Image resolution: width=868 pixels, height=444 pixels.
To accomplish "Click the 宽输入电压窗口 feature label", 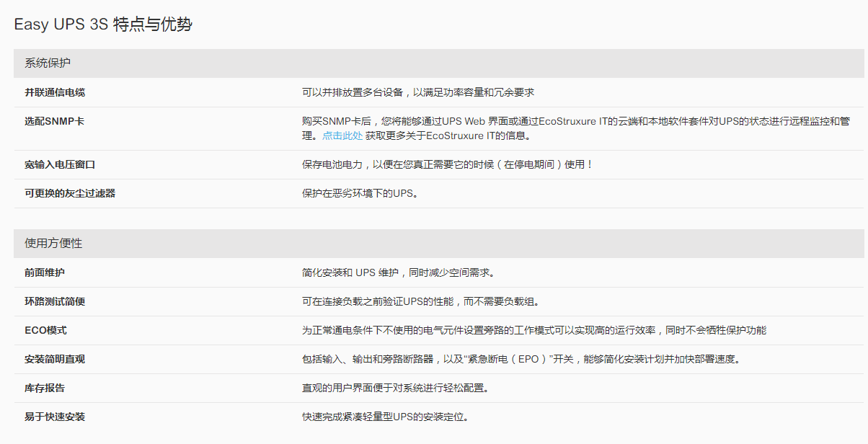I will pyautogui.click(x=60, y=164).
